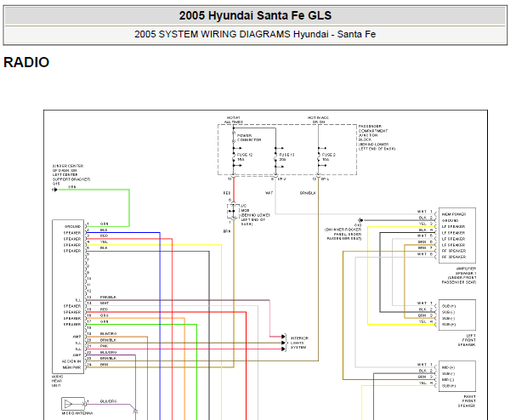Click the "BRN" wire label at pin 24
This screenshot has width=516, height=420.
pos(105,365)
